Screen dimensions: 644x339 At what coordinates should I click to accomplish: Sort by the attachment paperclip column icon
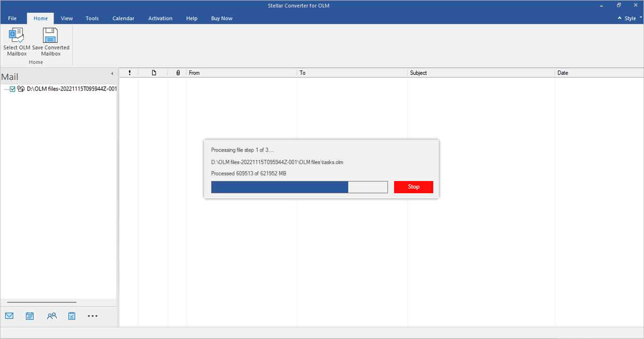tap(178, 73)
